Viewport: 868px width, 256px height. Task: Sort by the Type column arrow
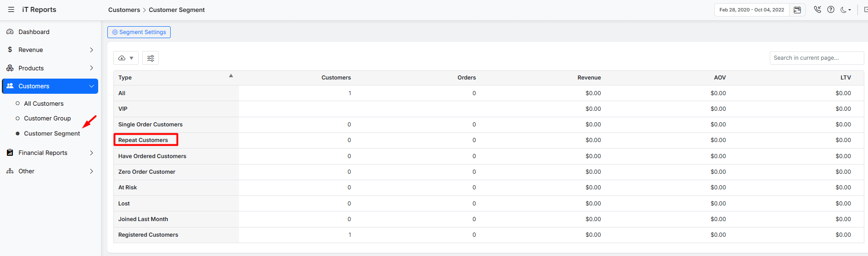pyautogui.click(x=231, y=75)
